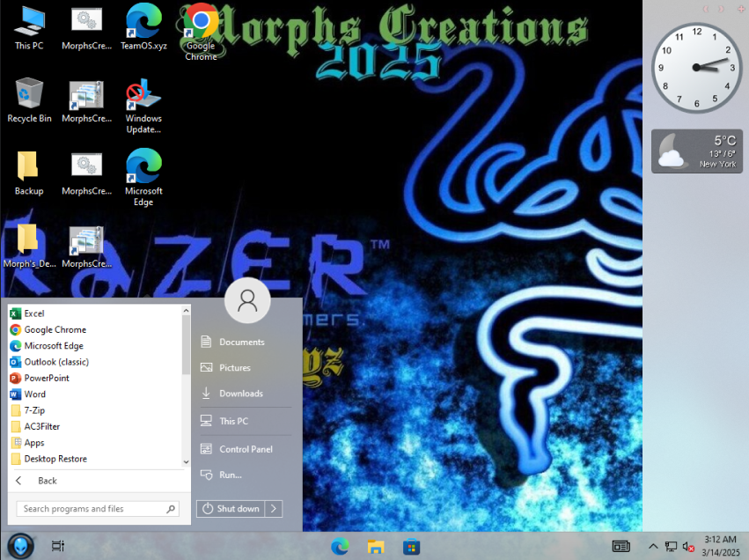Select the Microsoft Edge desktop shortcut
749x560 pixels.
tap(143, 178)
